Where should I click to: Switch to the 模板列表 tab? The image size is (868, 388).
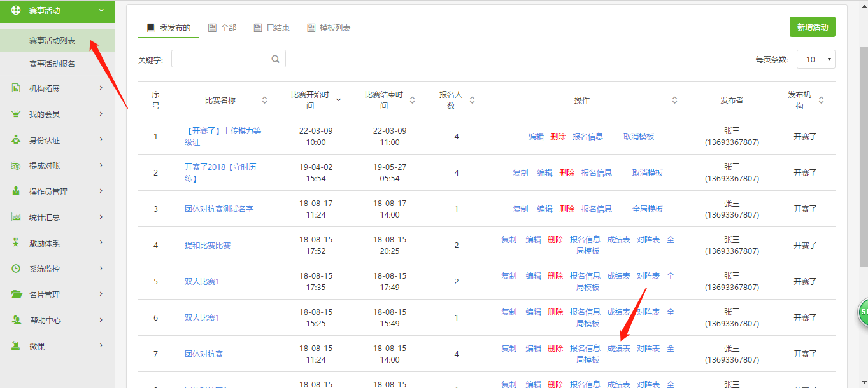pos(328,28)
